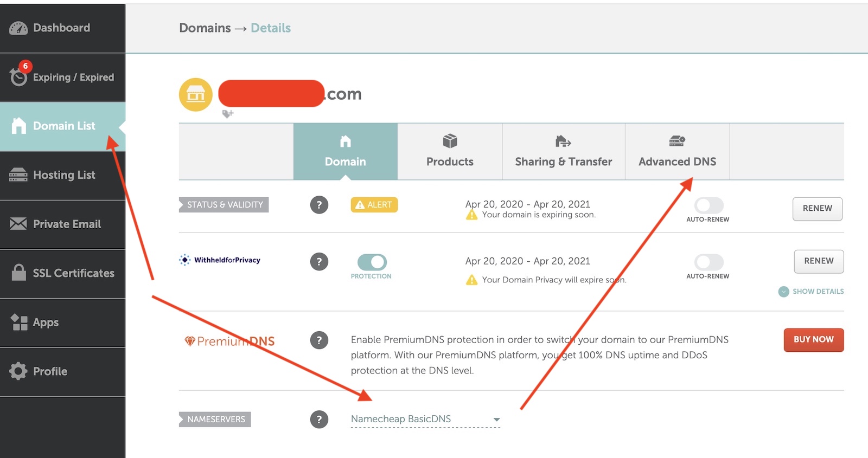The image size is (868, 458).
Task: Click the SSL Certificates padlock icon
Action: click(18, 273)
